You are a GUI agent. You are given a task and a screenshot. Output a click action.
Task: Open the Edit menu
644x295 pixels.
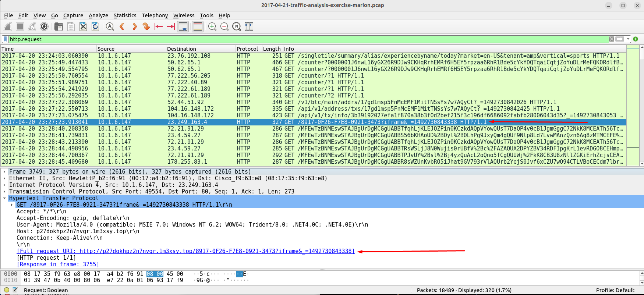tap(23, 15)
